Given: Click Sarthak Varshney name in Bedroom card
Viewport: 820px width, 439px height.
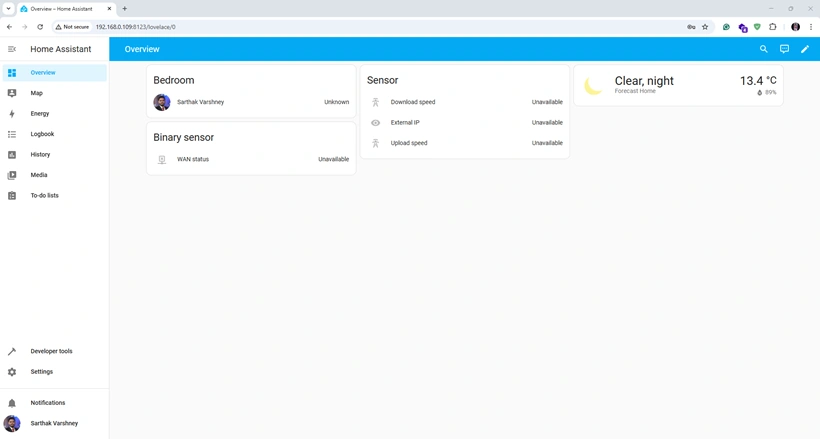Looking at the screenshot, I should [200, 102].
